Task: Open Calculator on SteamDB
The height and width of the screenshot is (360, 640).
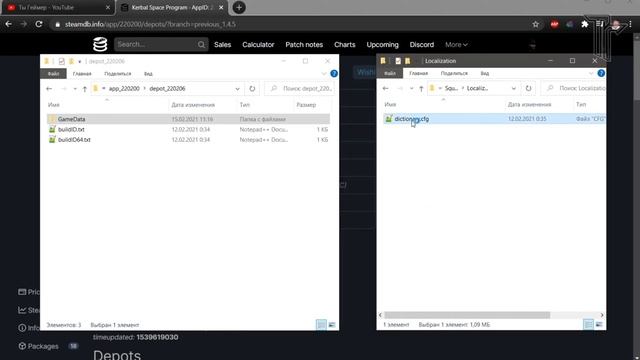Action: point(258,44)
